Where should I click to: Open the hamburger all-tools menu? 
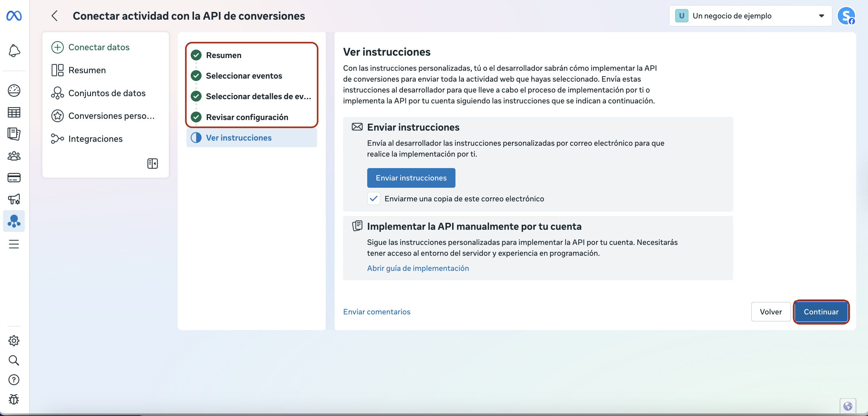pos(14,244)
